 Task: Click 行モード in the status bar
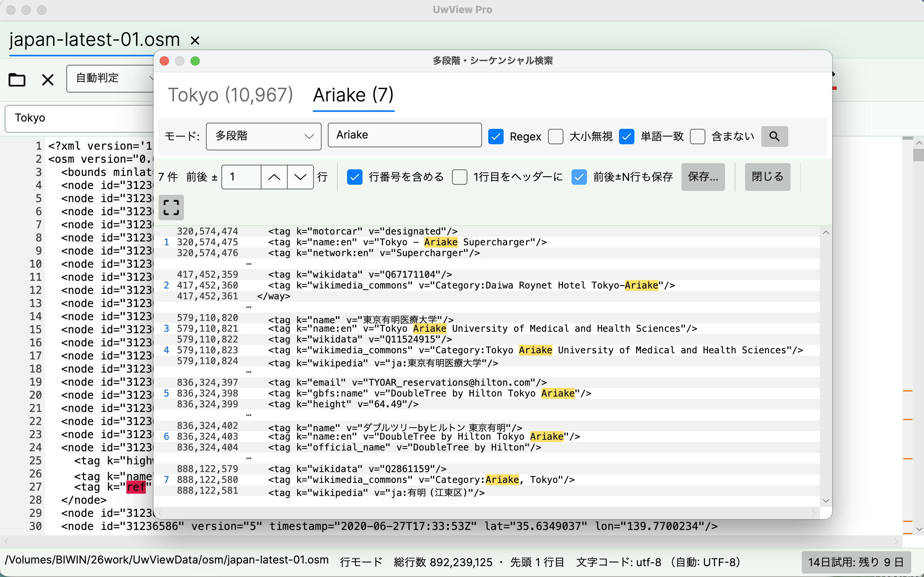pyautogui.click(x=361, y=562)
